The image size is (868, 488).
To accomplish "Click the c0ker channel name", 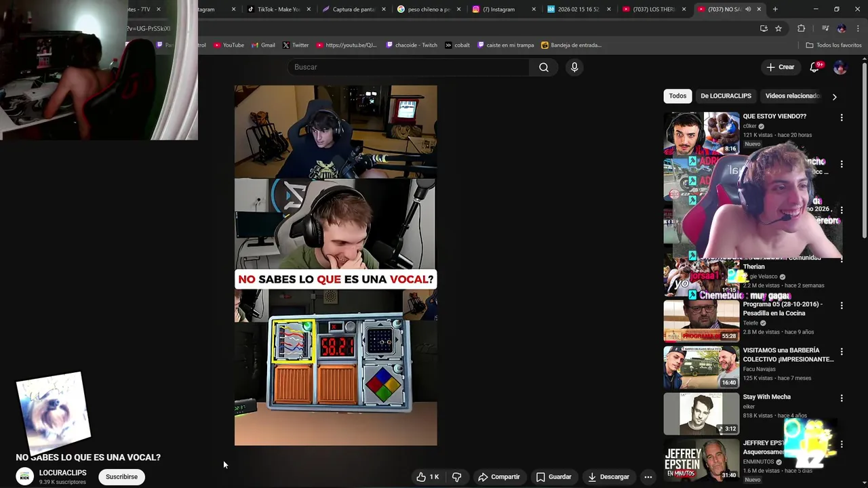I will 749,126.
